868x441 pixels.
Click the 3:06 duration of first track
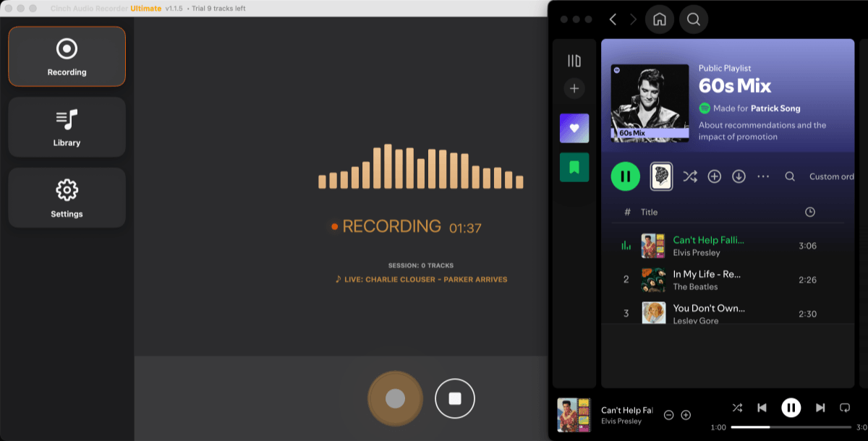tap(807, 246)
